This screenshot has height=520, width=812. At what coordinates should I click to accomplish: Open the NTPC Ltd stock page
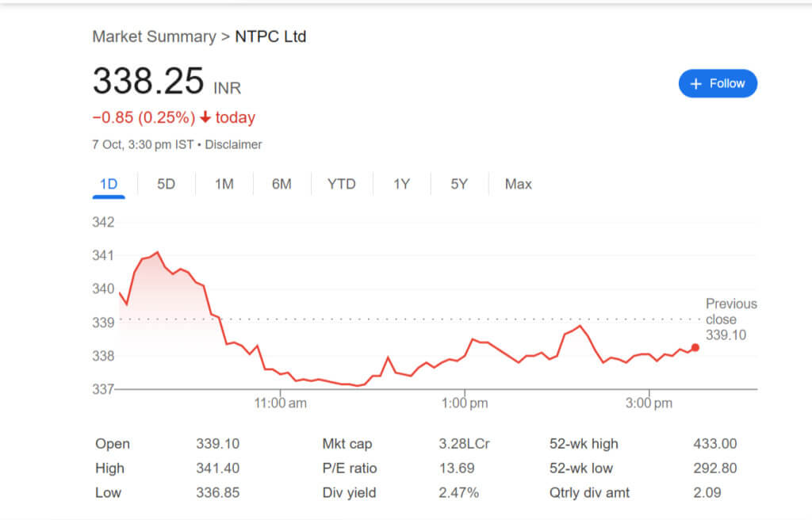270,36
